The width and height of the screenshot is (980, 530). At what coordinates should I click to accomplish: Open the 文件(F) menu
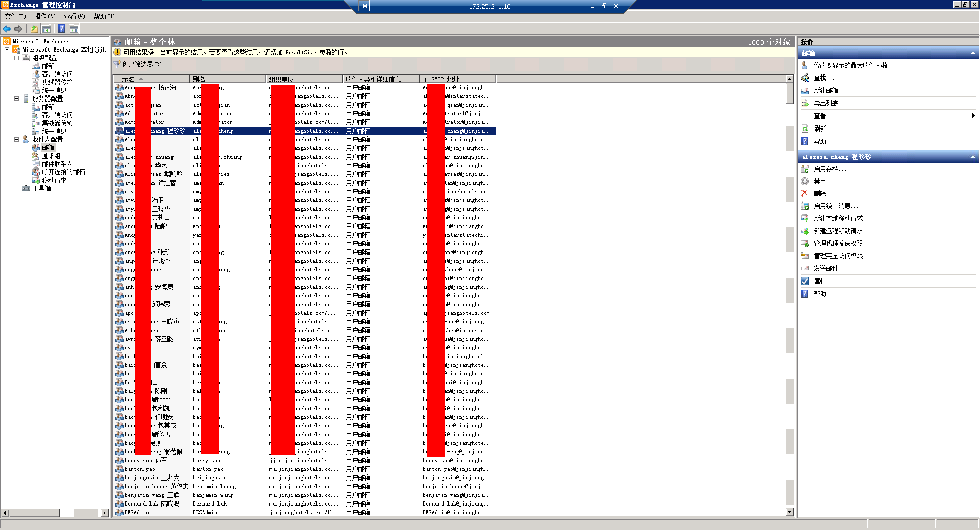[15, 16]
